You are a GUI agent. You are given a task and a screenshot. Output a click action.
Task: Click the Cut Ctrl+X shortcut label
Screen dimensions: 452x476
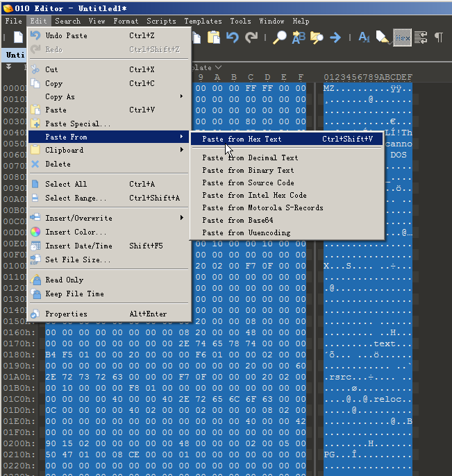[142, 69]
